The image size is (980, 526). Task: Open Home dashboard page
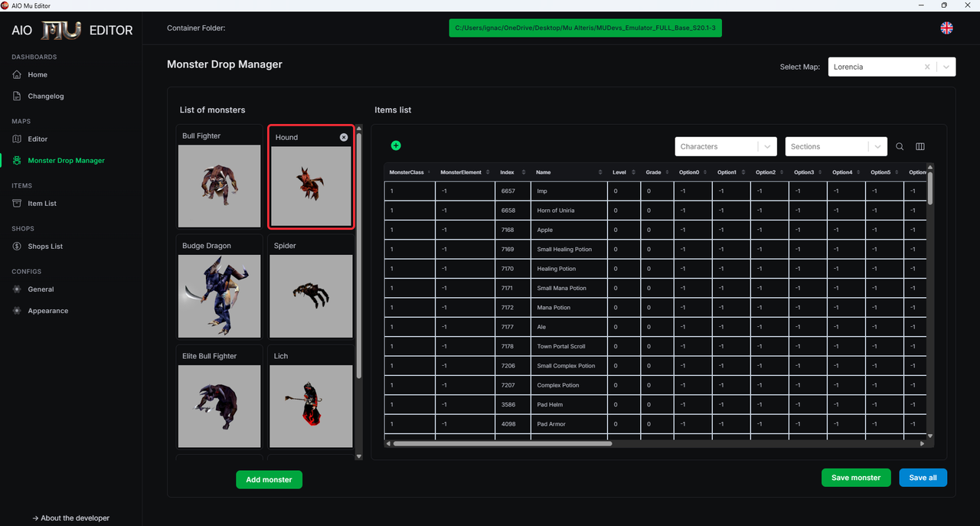(x=38, y=75)
